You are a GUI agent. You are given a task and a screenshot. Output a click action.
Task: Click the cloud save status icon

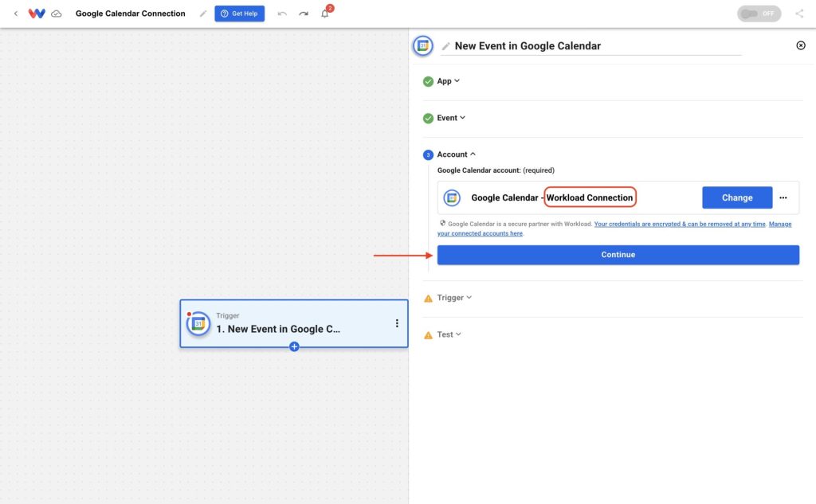pyautogui.click(x=57, y=14)
